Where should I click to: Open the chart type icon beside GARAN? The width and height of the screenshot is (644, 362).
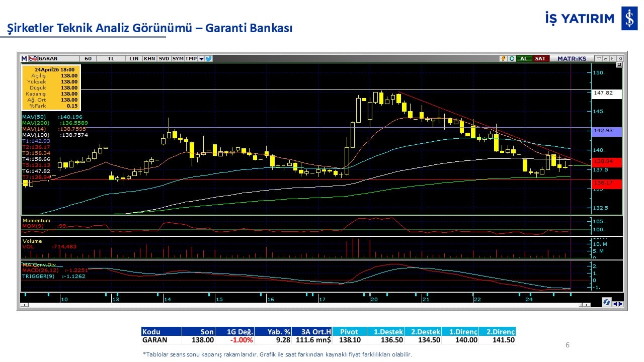click(33, 58)
